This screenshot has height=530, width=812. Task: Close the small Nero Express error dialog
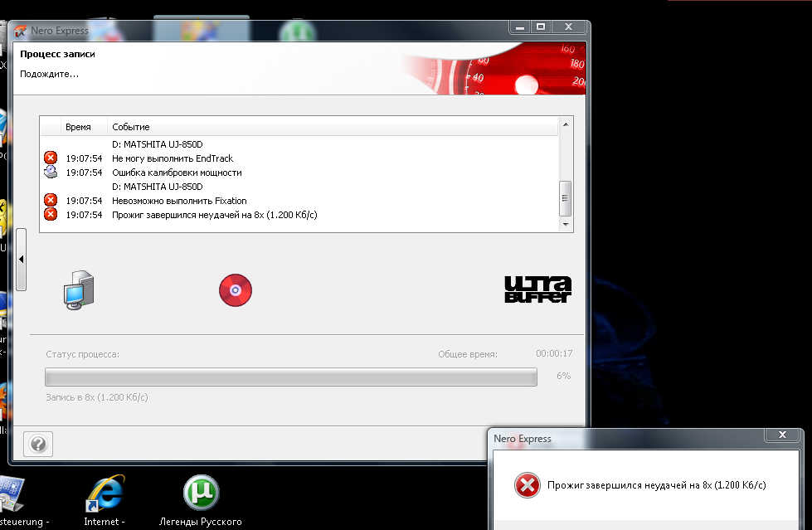pyautogui.click(x=782, y=435)
